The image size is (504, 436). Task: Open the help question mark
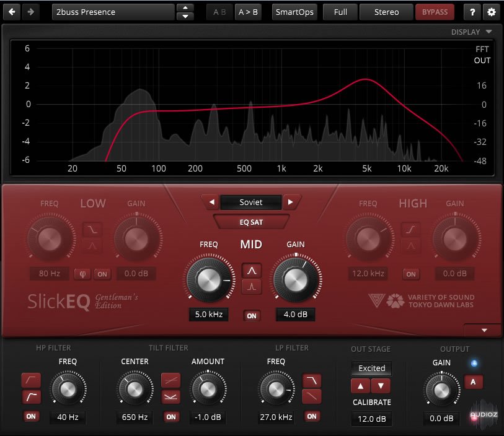coord(472,12)
